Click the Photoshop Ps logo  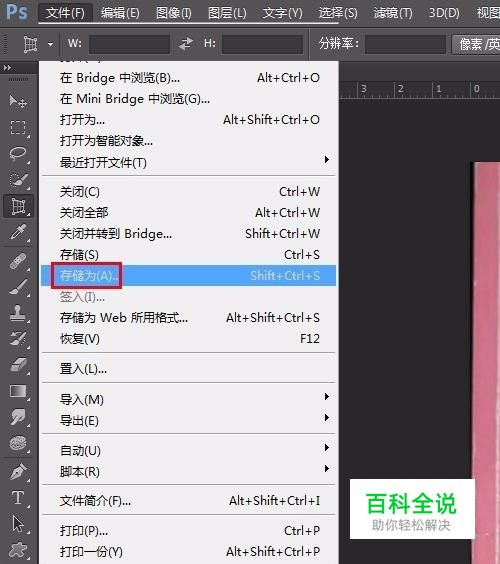point(17,12)
